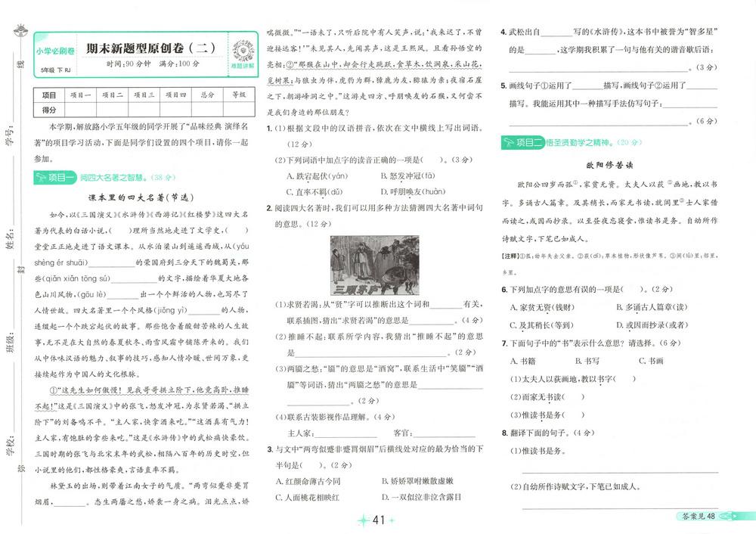The height and width of the screenshot is (534, 756).
Task: Click the empty score cell under 项目一
Action: click(x=81, y=110)
